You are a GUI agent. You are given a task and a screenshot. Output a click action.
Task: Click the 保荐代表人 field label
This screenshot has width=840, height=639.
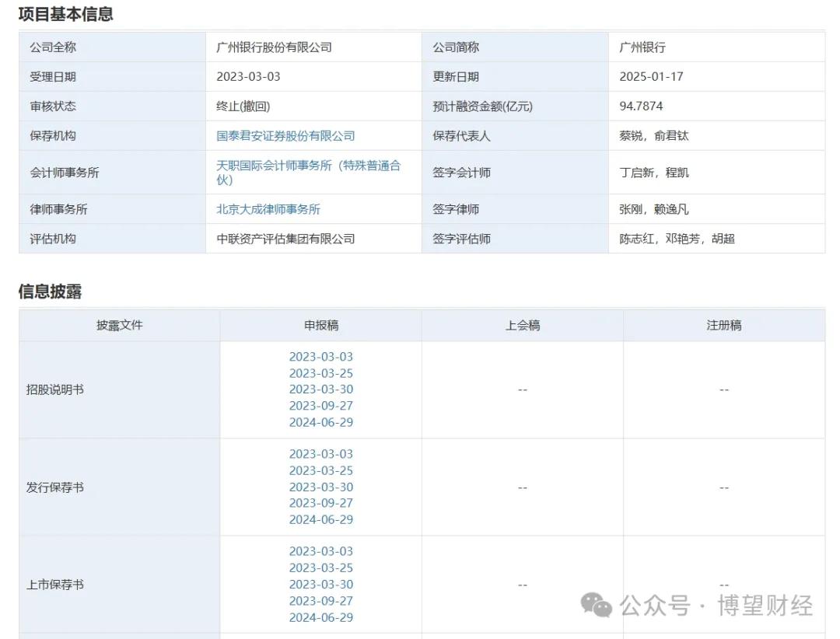click(x=461, y=136)
